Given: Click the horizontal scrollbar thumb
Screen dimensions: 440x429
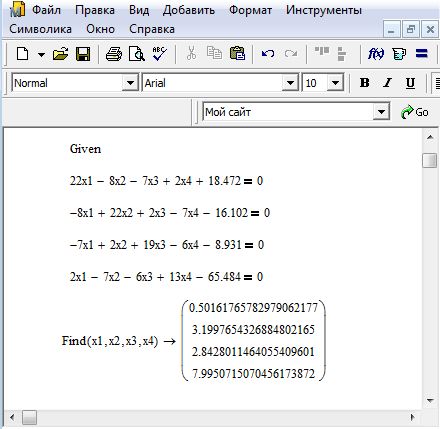Looking at the screenshot, I should point(29,417).
